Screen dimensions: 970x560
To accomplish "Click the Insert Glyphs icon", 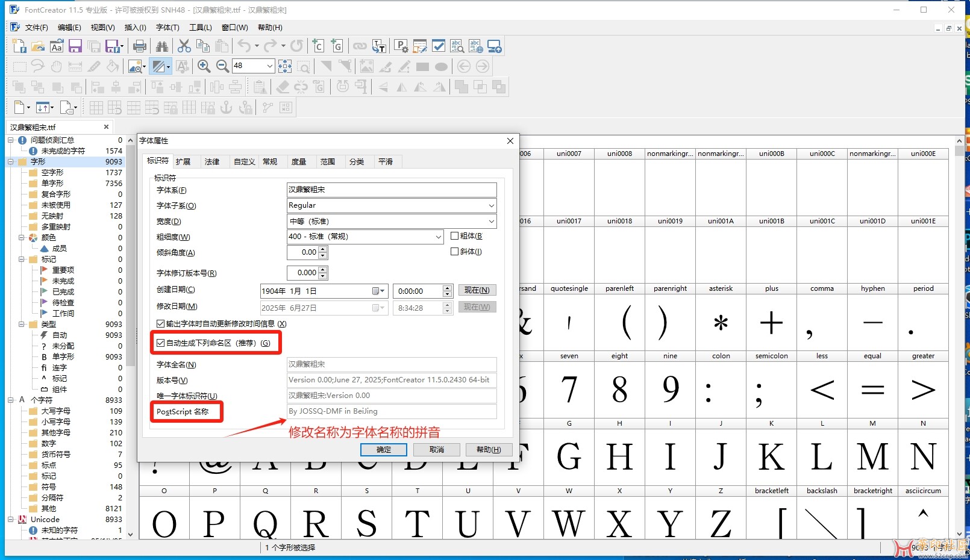I will [337, 46].
